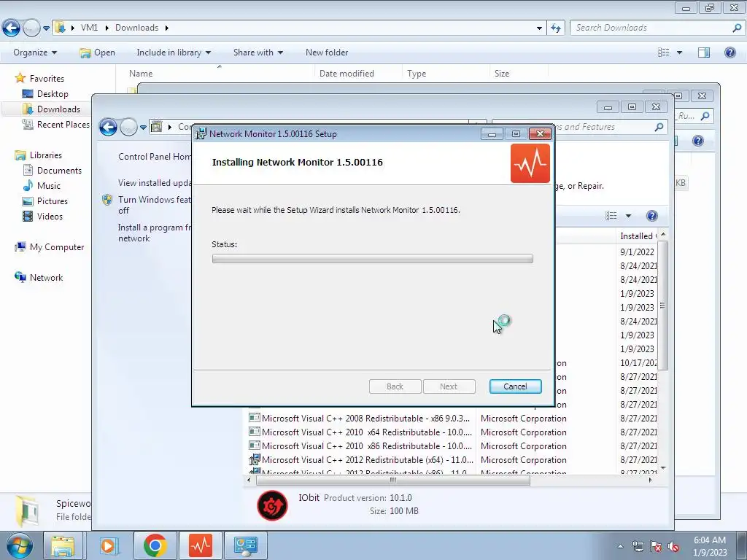Expand Include in library dropdown

[174, 52]
